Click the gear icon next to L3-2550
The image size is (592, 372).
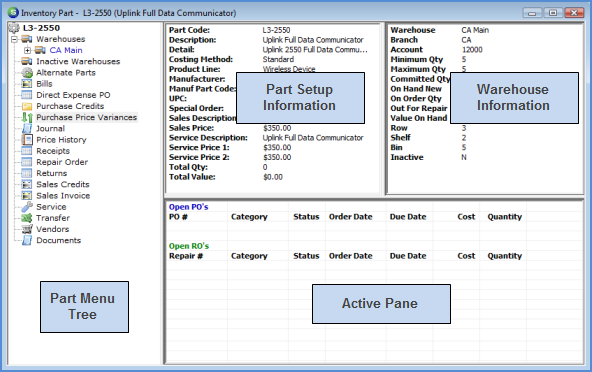[14, 28]
